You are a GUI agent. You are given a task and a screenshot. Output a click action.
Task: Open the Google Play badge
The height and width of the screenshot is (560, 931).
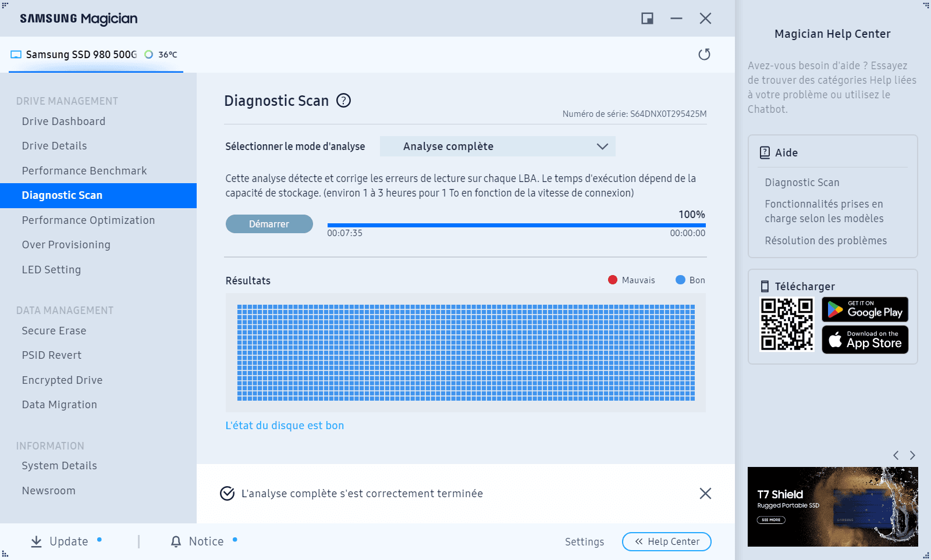point(865,309)
